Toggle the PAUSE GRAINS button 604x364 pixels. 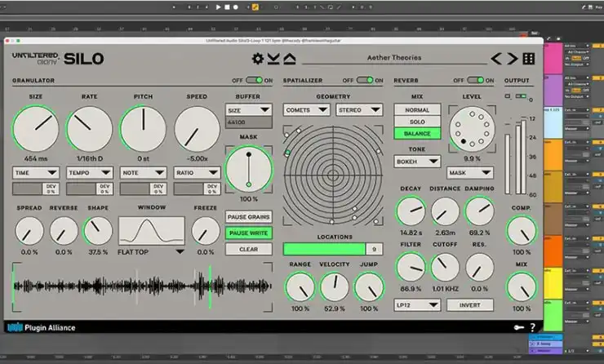click(x=248, y=217)
